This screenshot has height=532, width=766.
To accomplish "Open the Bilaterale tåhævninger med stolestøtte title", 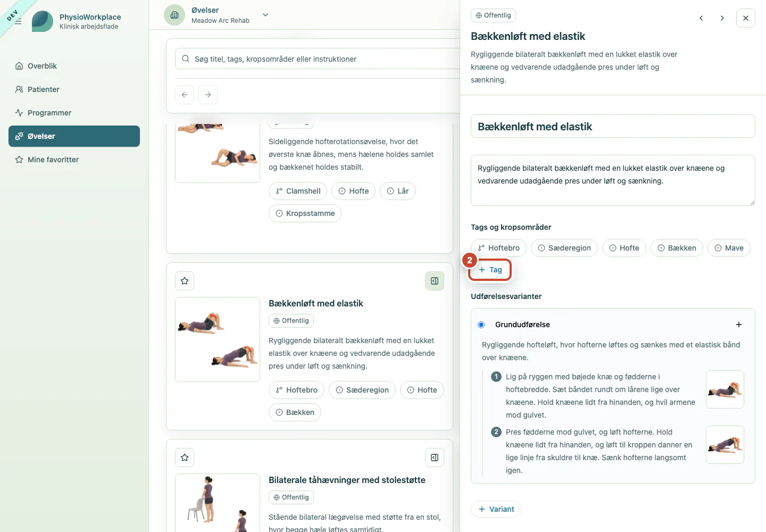I will pos(347,480).
